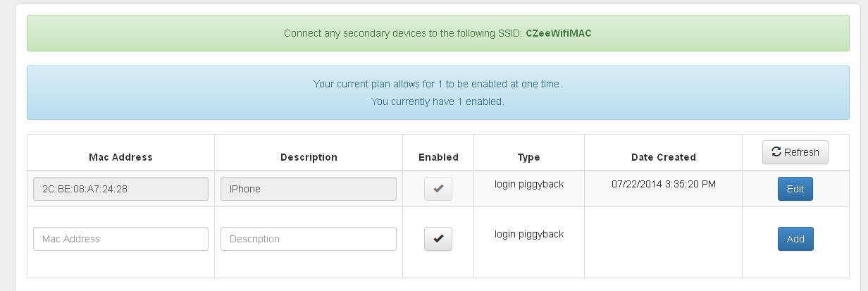Click the circular arrows icon on Refresh

776,152
